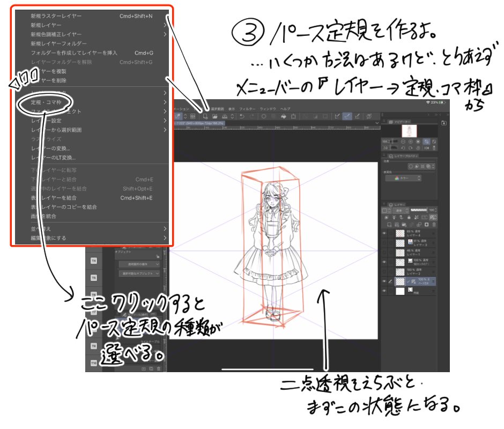This screenshot has height=429, width=504.
Task: Click the open file folder icon
Action: point(214,116)
